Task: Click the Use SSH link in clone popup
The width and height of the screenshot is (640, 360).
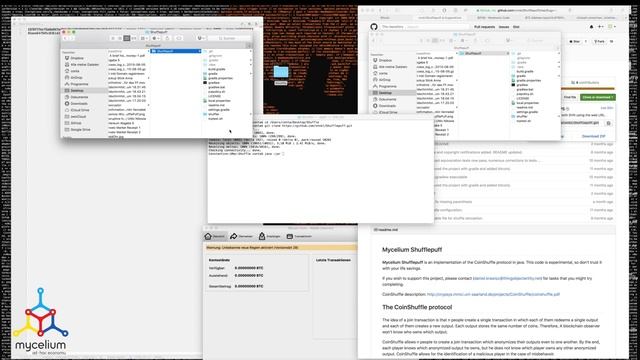Action: 607,108
